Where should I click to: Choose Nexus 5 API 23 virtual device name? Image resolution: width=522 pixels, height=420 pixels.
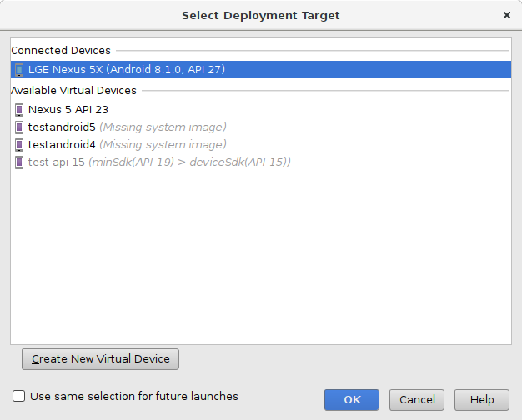(68, 109)
